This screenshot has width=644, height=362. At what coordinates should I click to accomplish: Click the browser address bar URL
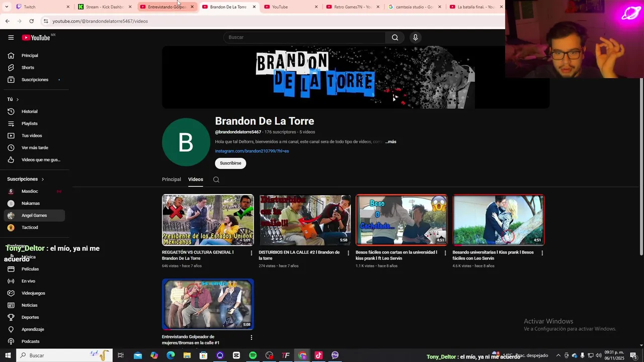pos(100,21)
